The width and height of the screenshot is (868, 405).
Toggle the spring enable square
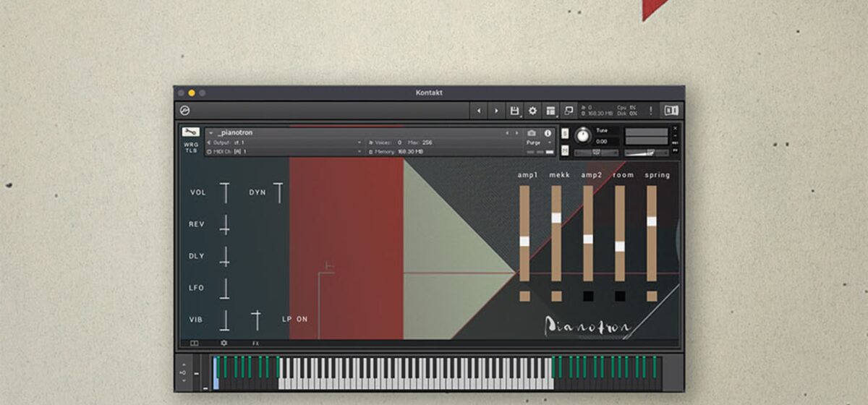[x=652, y=296]
